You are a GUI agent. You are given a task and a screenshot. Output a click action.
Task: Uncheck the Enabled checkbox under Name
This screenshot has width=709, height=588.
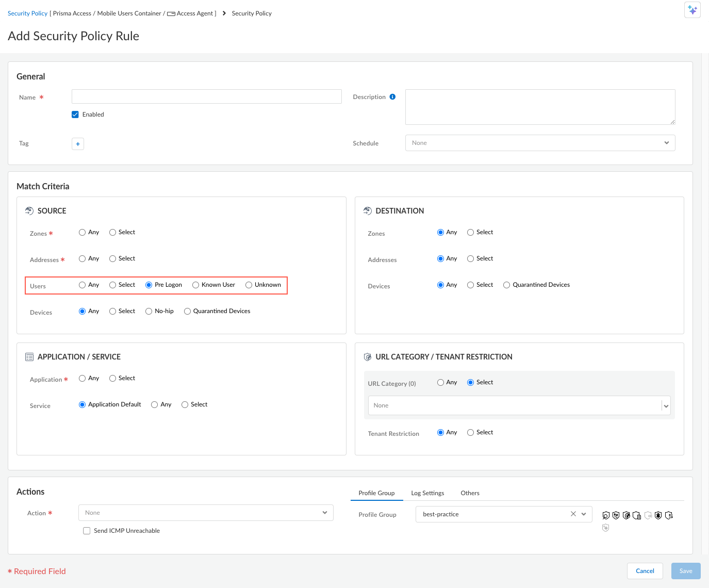pos(75,114)
